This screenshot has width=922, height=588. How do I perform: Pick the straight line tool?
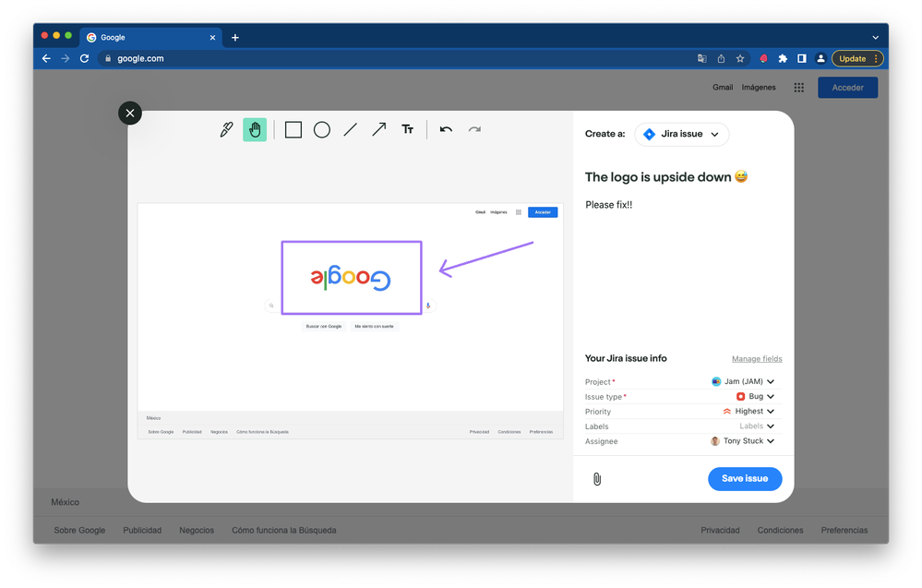(351, 129)
